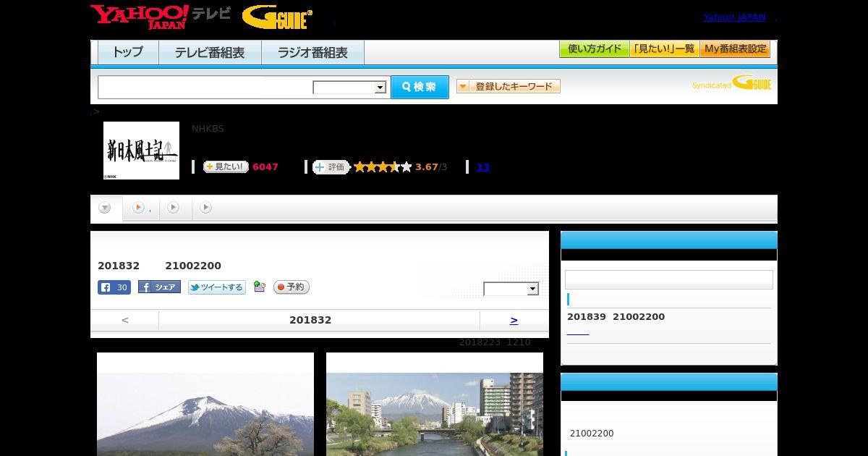The image size is (868, 456).
Task: Click the ツイートする button
Action: (217, 287)
